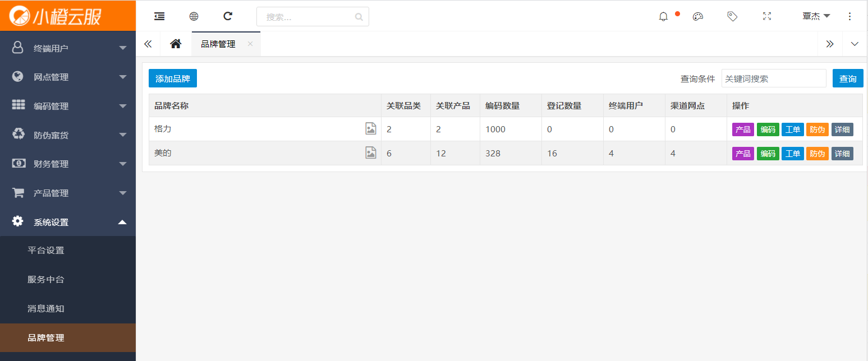Click the 产品管理 cart icon
The width and height of the screenshot is (868, 361).
click(18, 193)
